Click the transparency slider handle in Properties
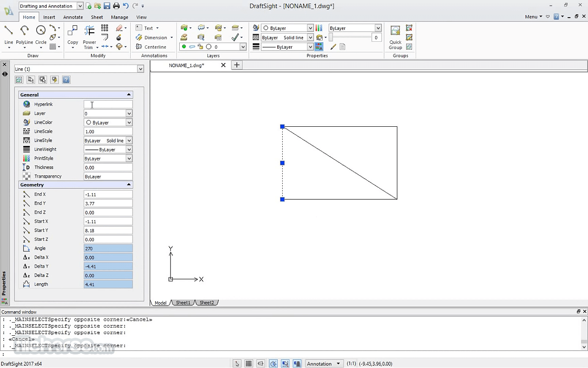588x368 pixels. tap(331, 38)
